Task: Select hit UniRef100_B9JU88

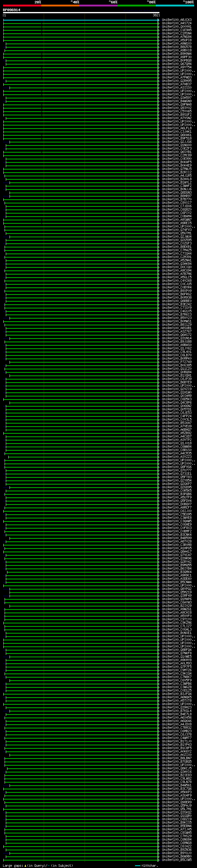Action: click(x=177, y=342)
